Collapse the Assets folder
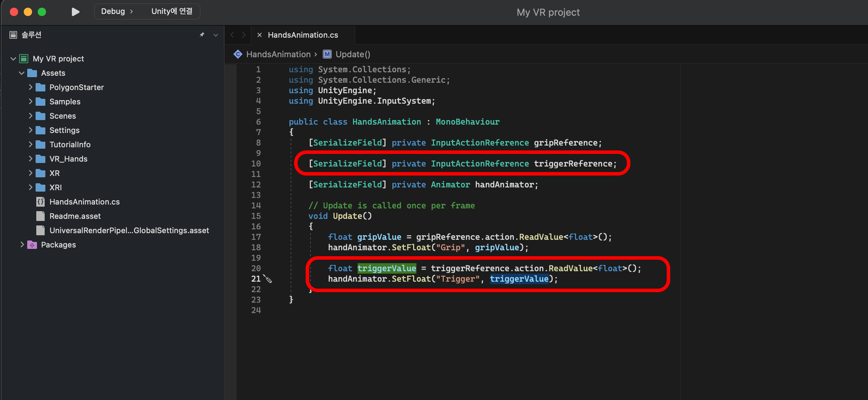868x400 pixels. pos(22,73)
